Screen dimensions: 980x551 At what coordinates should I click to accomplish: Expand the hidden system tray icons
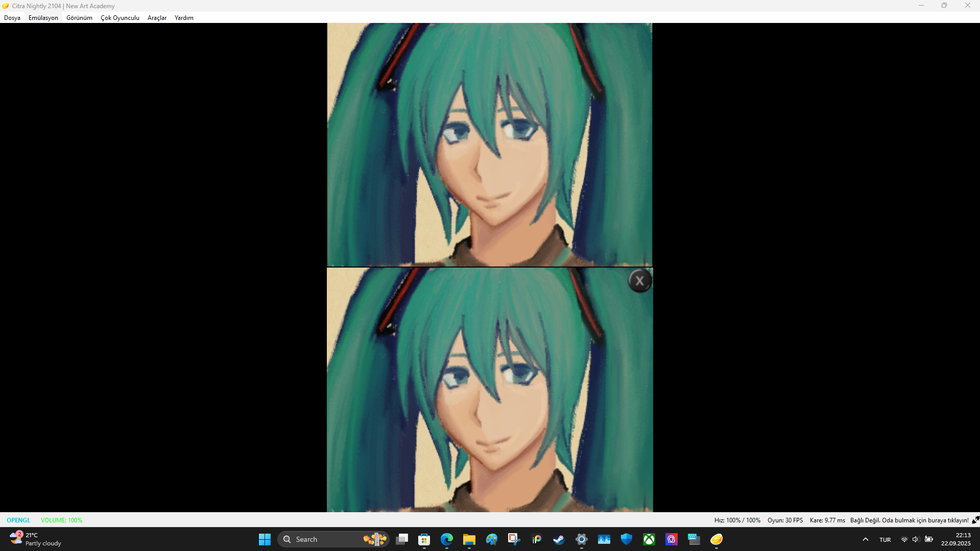865,539
